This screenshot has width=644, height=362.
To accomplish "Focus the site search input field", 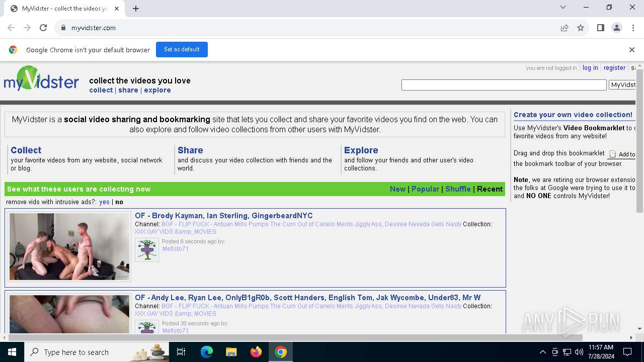I will pyautogui.click(x=504, y=85).
